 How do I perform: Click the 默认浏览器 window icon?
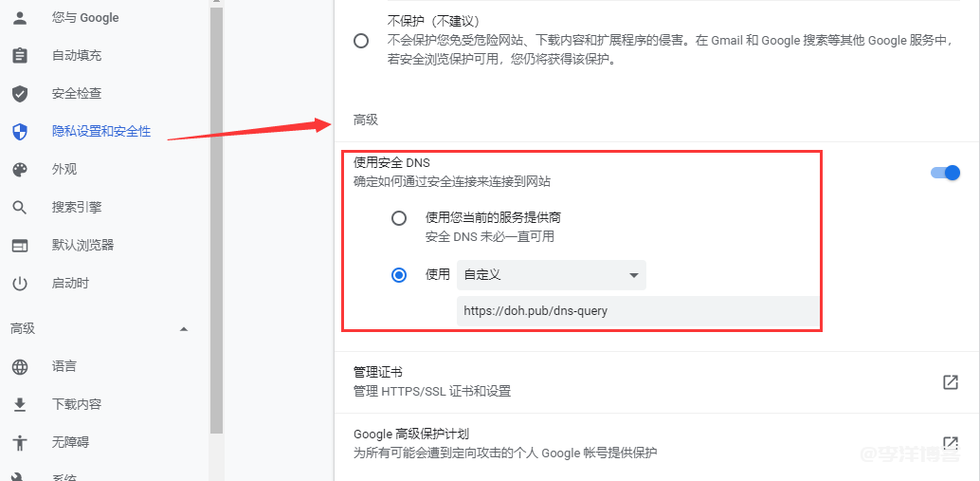coord(20,245)
